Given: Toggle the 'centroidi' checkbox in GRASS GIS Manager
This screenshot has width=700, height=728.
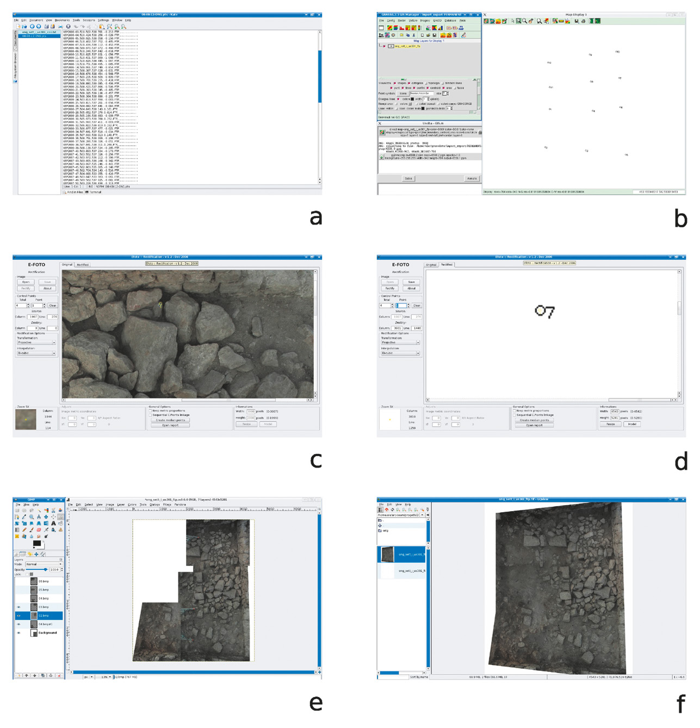Looking at the screenshot, I should tap(428, 88).
